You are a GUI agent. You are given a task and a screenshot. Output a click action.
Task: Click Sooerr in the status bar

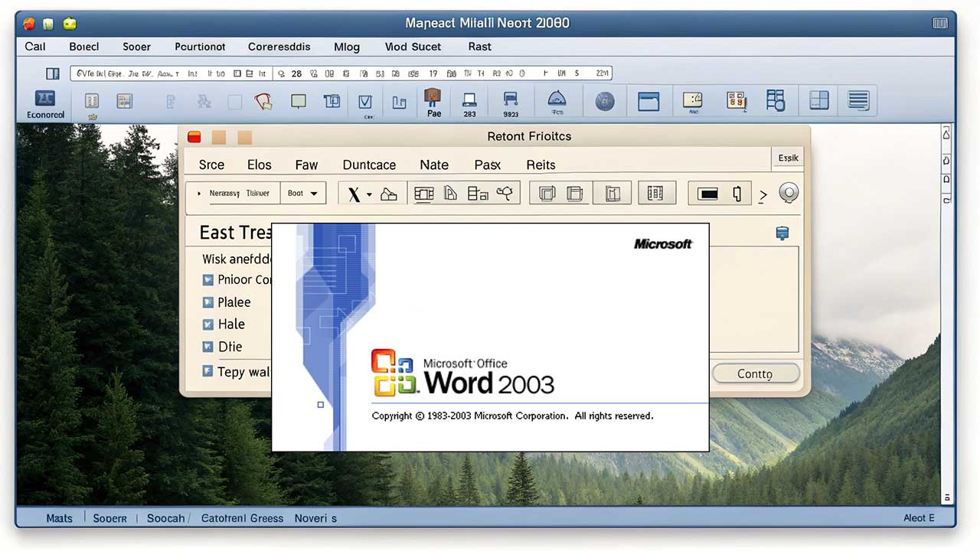point(109,518)
